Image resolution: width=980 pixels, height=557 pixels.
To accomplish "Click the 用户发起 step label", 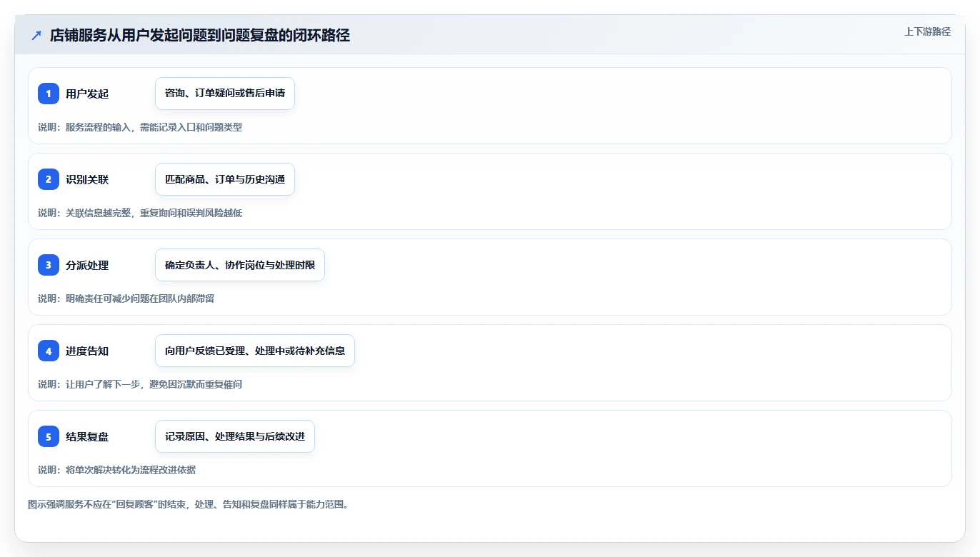I will (87, 94).
